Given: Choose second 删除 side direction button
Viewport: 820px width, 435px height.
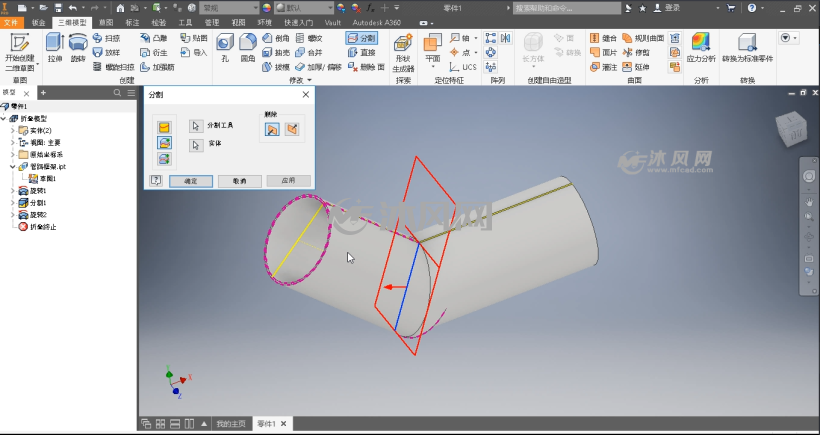Looking at the screenshot, I should [x=292, y=129].
